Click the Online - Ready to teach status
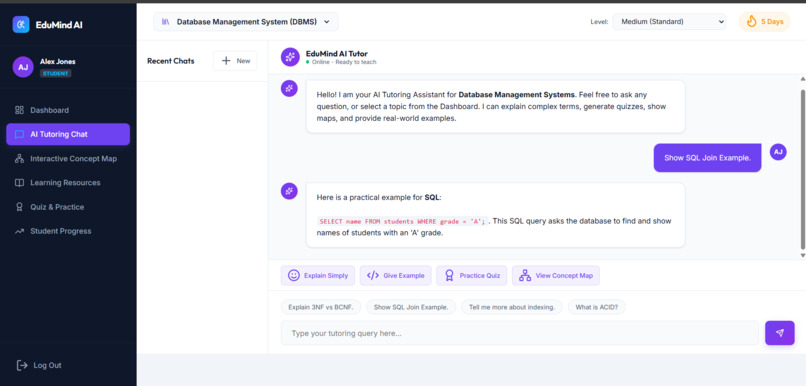Screen dimensions: 806x386 coord(341,62)
